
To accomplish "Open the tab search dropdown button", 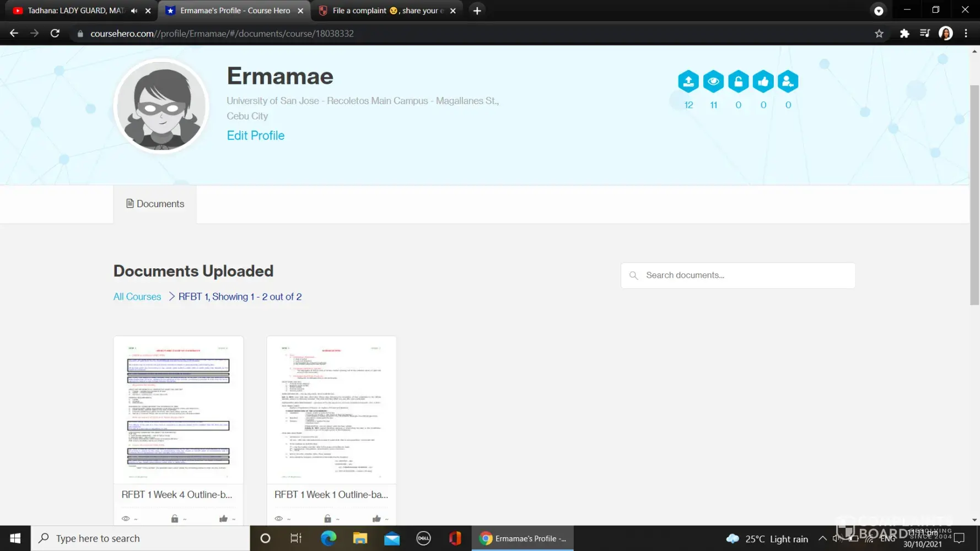I will pyautogui.click(x=879, y=10).
